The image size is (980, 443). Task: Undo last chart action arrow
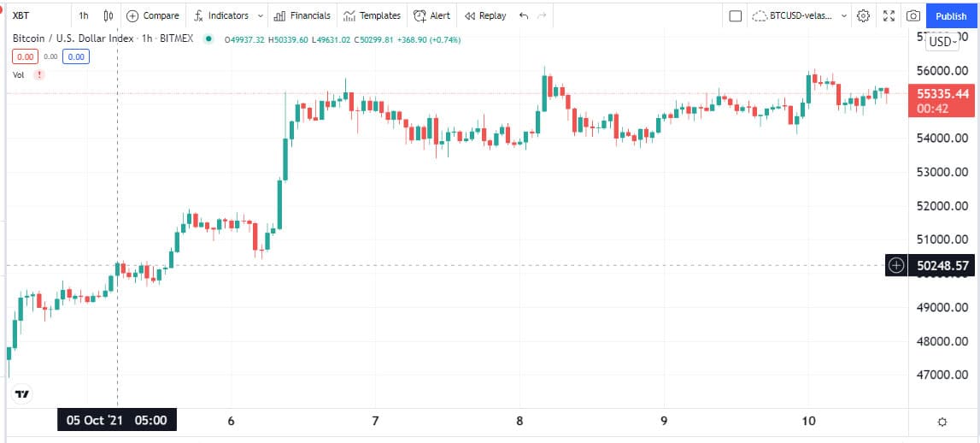coord(524,15)
